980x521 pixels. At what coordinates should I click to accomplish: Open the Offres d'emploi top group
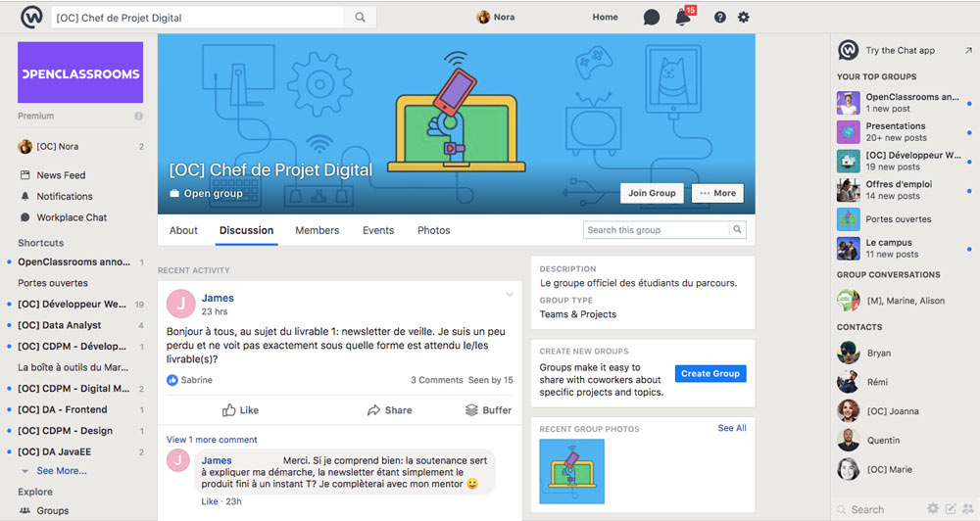coord(905,190)
